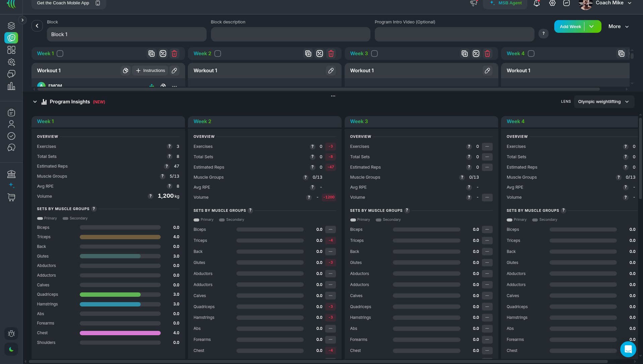Open the settings gear in top bar

click(x=552, y=3)
